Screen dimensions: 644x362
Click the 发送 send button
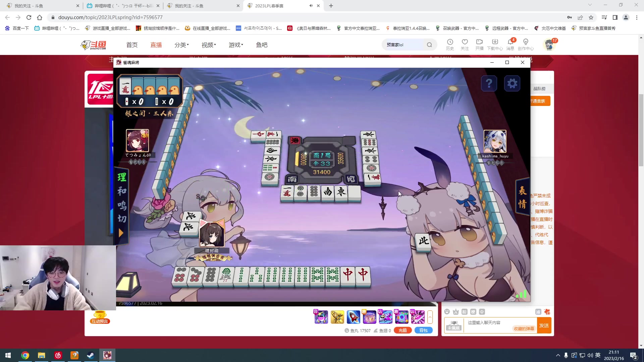click(544, 325)
